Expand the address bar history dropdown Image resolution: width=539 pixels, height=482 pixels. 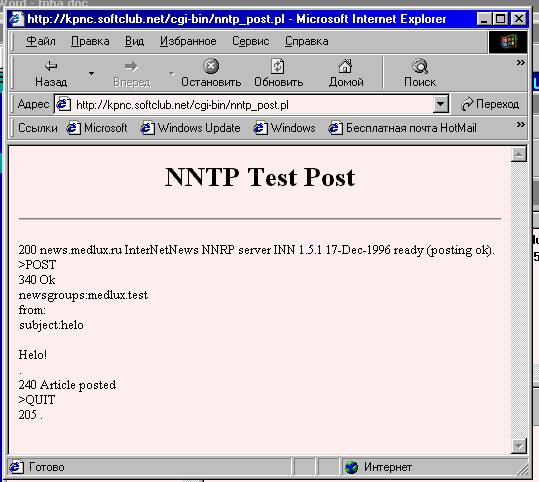441,104
